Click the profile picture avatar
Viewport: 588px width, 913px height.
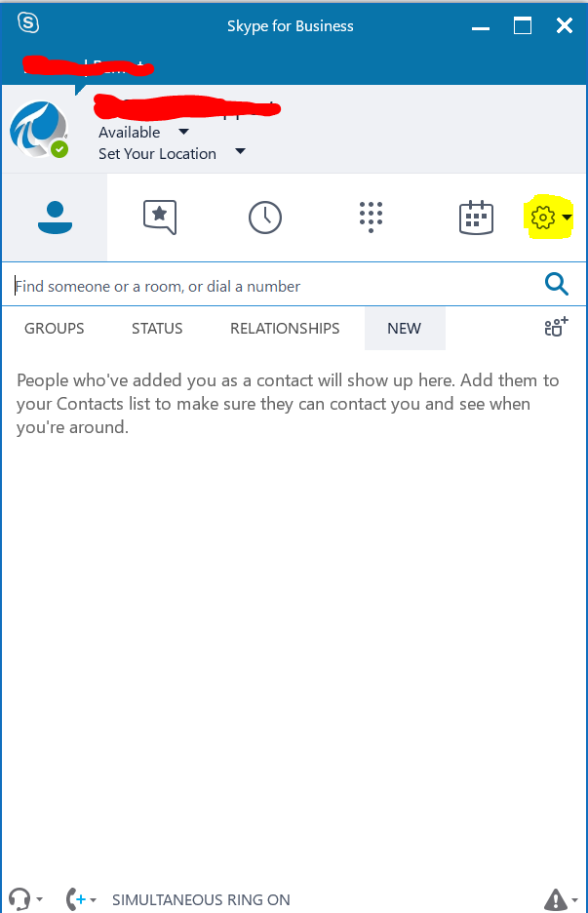pyautogui.click(x=39, y=130)
